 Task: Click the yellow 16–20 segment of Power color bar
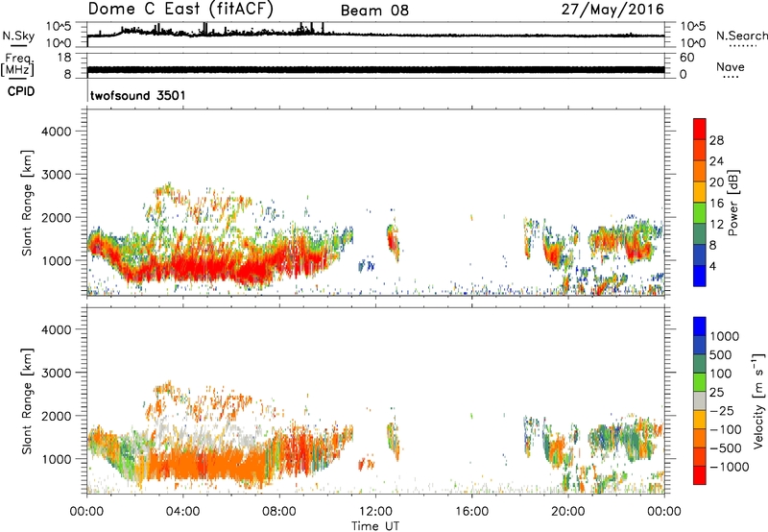(700, 192)
